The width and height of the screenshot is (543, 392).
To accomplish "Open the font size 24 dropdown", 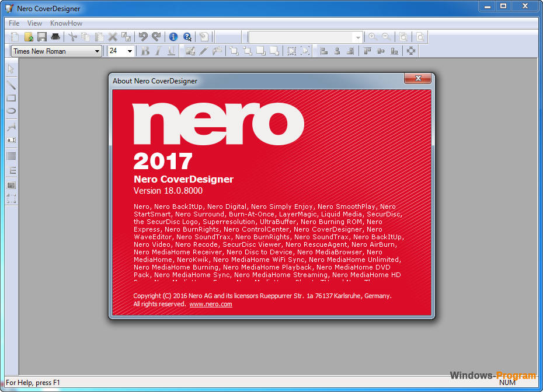I will pos(130,51).
